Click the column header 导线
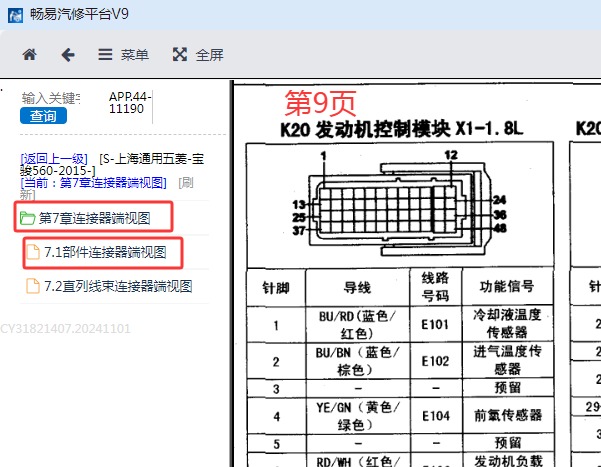Image resolution: width=601 pixels, height=467 pixels. [x=357, y=287]
